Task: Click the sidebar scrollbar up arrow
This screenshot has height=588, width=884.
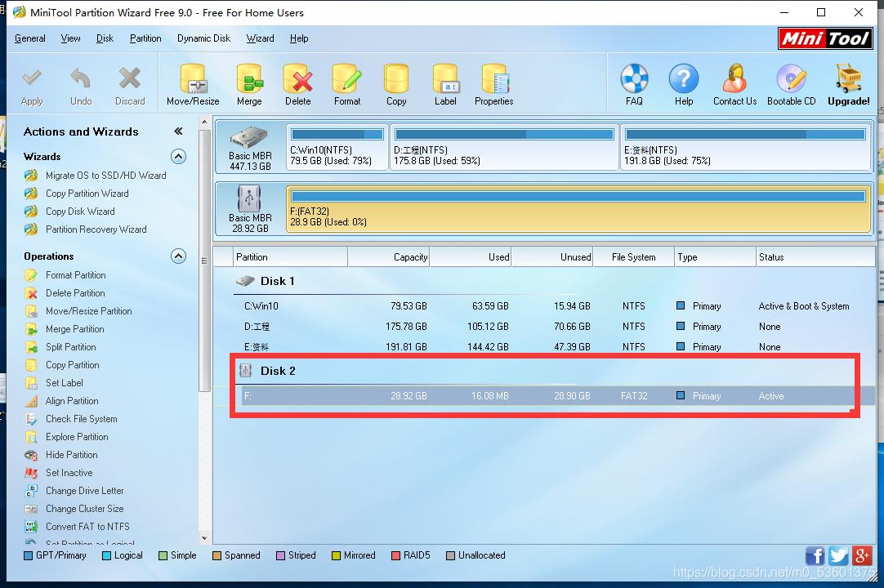Action: [204, 122]
